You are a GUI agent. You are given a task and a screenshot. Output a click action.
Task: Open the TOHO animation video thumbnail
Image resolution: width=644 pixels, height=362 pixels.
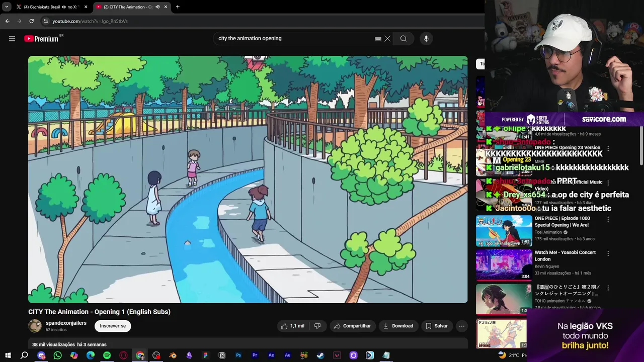click(x=504, y=299)
